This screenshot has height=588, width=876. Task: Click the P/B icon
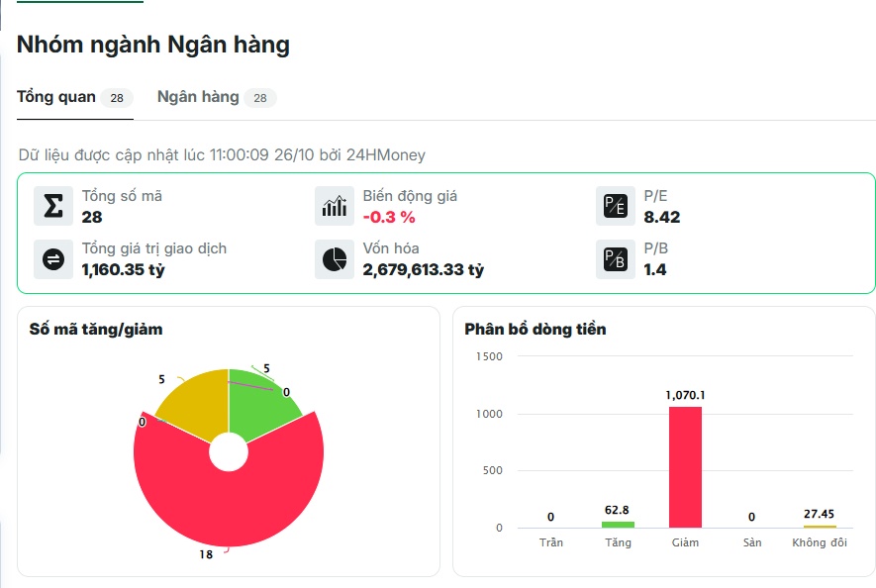pos(615,259)
